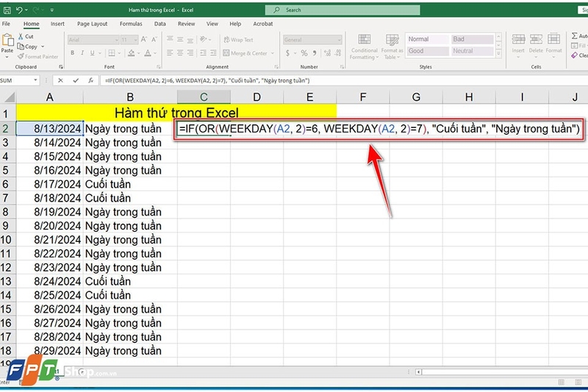Toggle middle vertical alignment
Screen dimensions: 588x392
(180, 39)
